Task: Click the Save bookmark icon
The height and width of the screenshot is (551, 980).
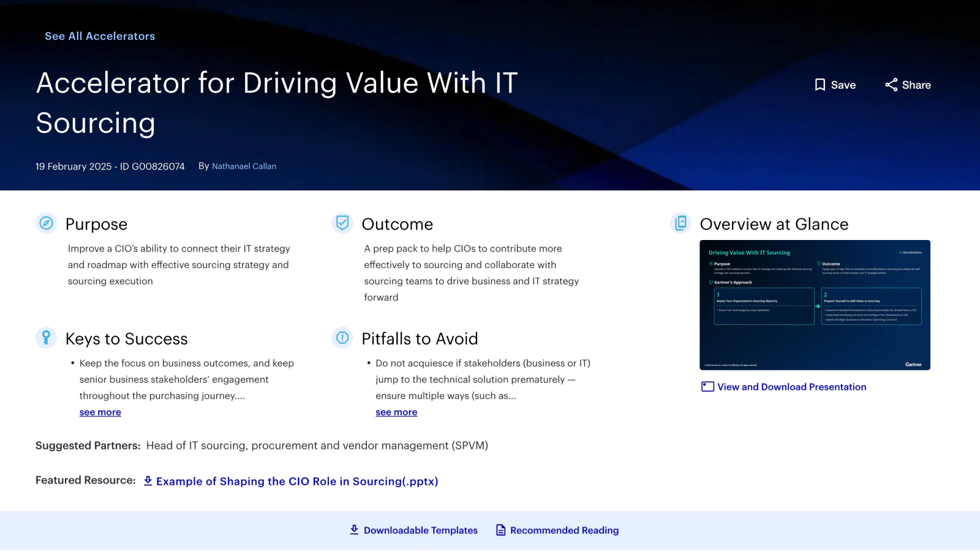Action: coord(821,85)
